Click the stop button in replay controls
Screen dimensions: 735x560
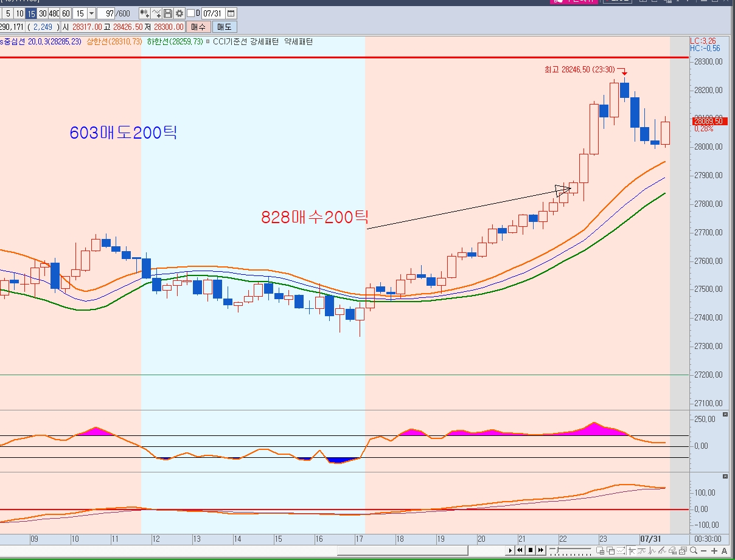pyautogui.click(x=531, y=550)
